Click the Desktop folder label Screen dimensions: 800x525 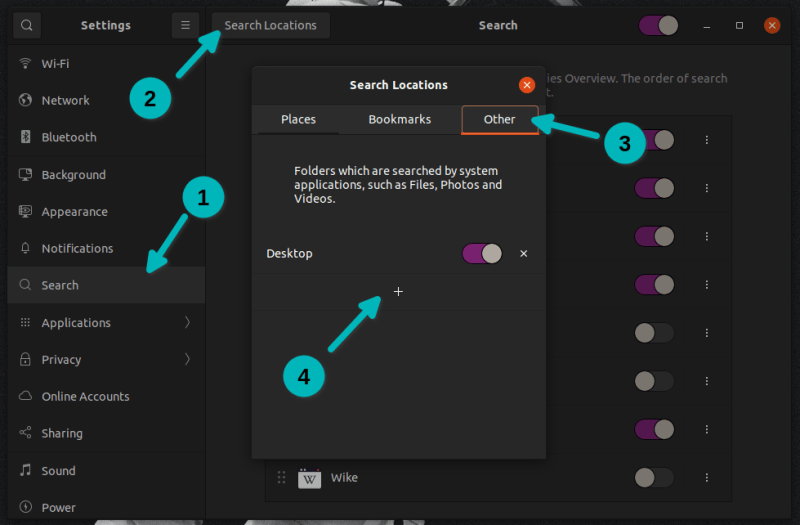(x=289, y=254)
